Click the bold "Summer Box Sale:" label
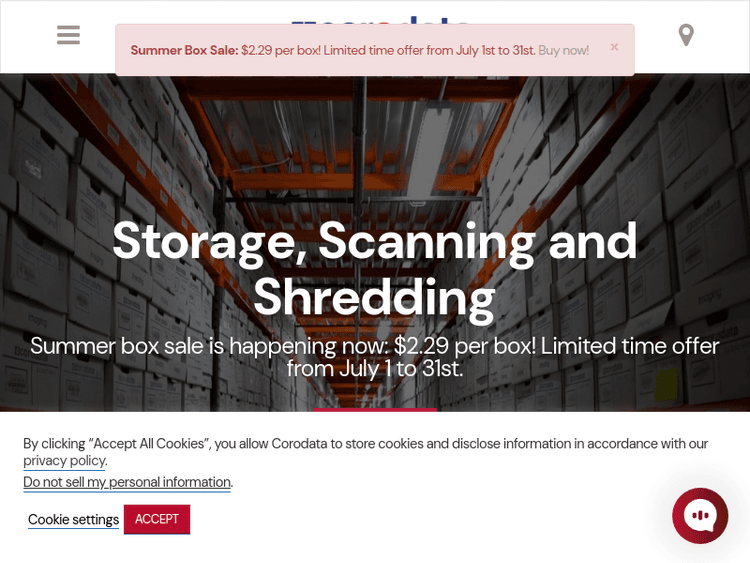Screen dimensions: 750x563 (x=184, y=50)
